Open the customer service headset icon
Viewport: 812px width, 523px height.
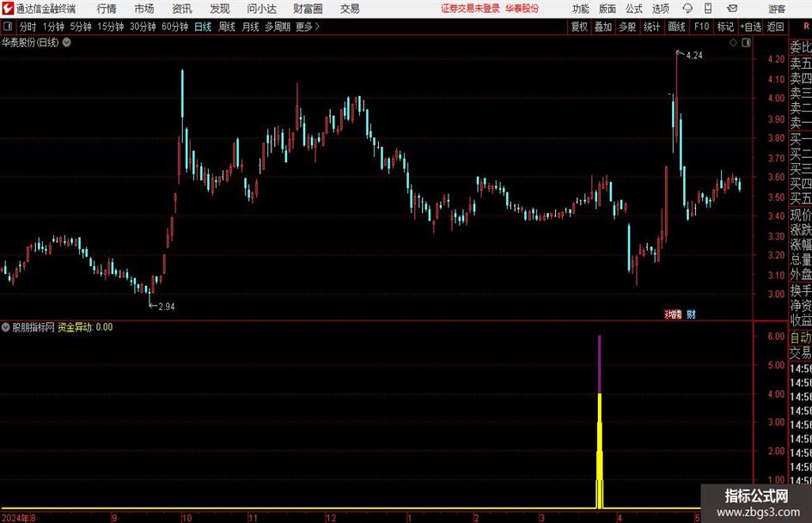click(x=687, y=9)
